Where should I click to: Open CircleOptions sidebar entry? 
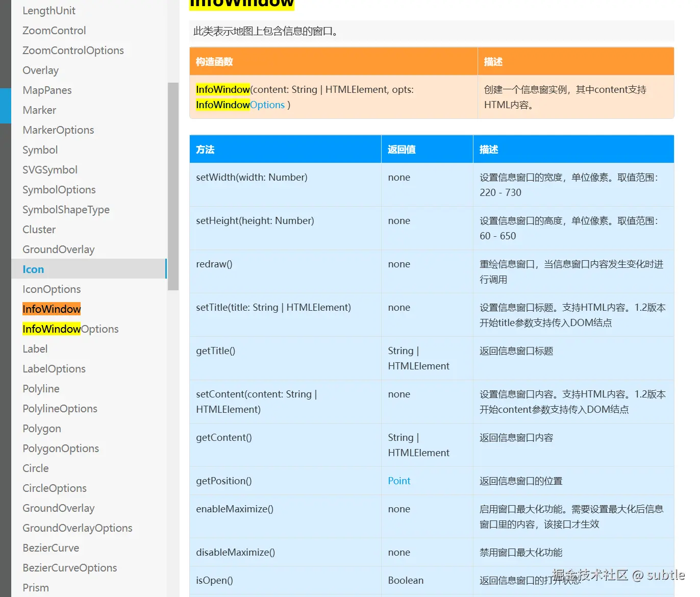(55, 488)
